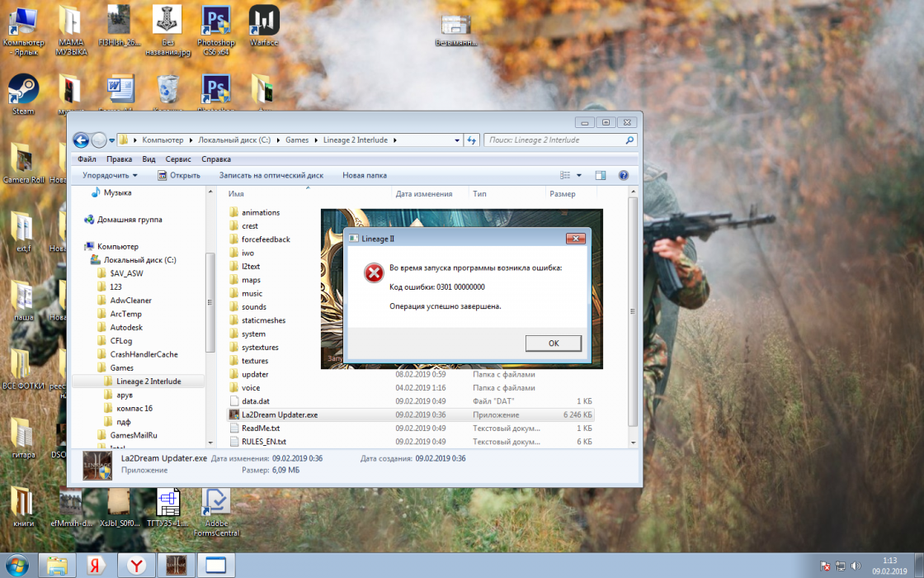Sort files by the Размер column header
924x578 pixels.
click(x=563, y=194)
